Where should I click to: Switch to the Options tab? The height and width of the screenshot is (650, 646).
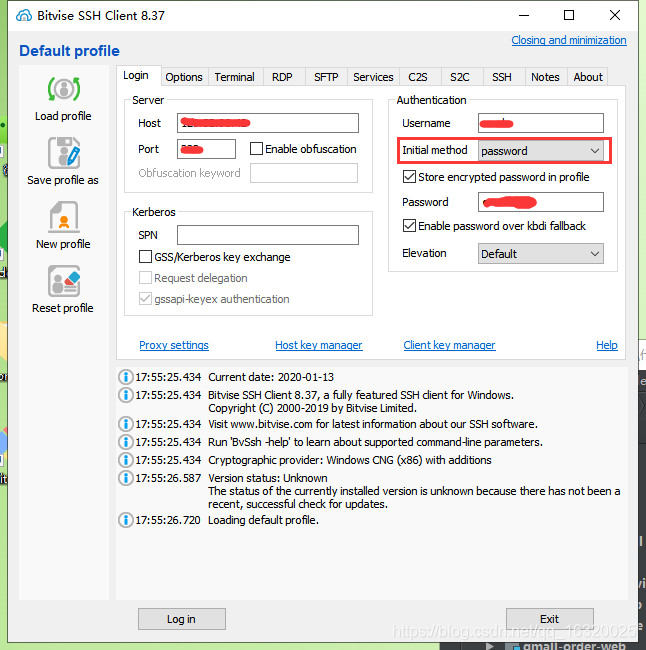[x=184, y=77]
